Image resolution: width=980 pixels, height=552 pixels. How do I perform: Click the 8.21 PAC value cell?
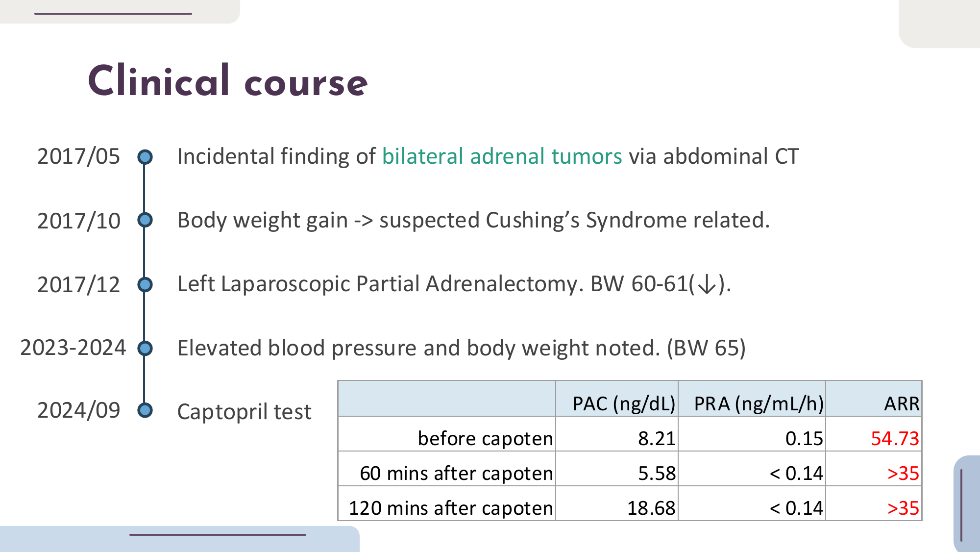[656, 438]
